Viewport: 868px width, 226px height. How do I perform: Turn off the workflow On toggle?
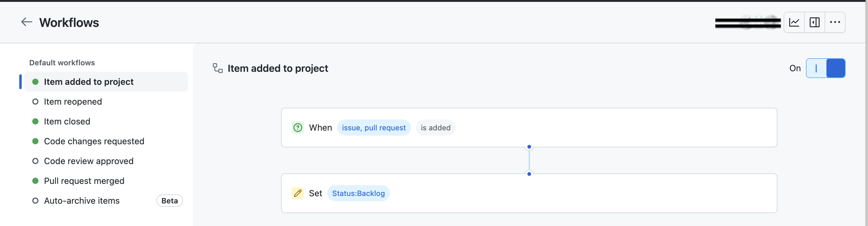825,68
